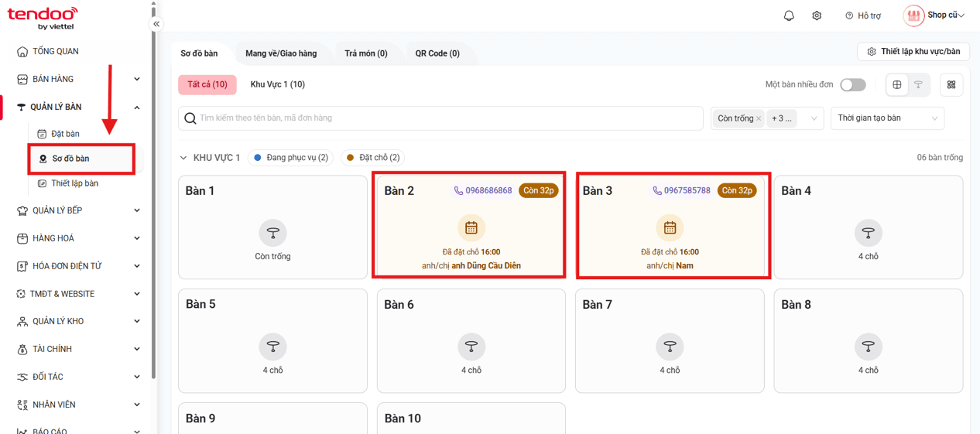This screenshot has height=434, width=980.
Task: Click the table icon on Bàn 1
Action: [x=272, y=233]
